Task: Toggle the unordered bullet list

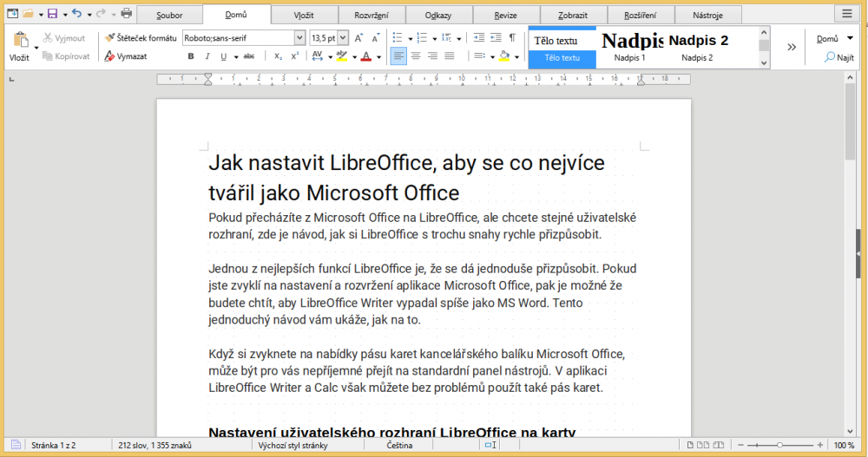Action: 398,38
